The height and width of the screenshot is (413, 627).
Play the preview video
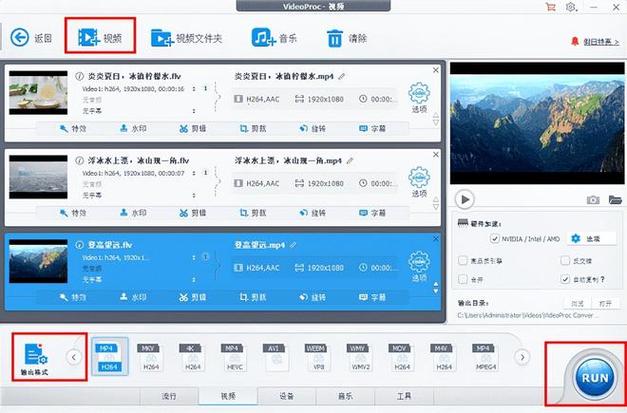(x=465, y=199)
